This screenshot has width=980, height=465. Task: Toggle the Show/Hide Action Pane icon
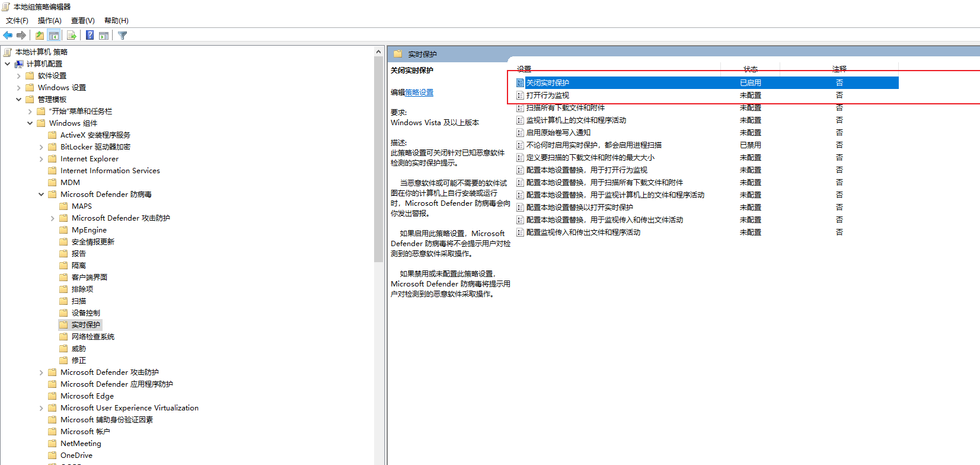104,36
